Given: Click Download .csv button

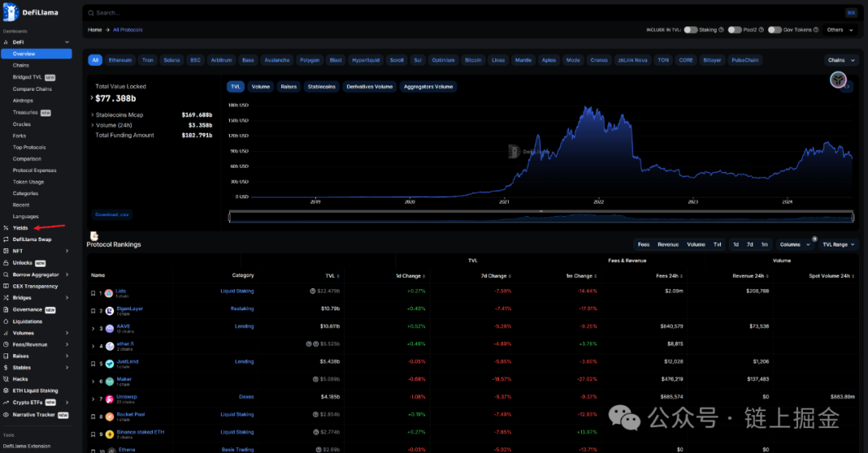Looking at the screenshot, I should point(112,214).
